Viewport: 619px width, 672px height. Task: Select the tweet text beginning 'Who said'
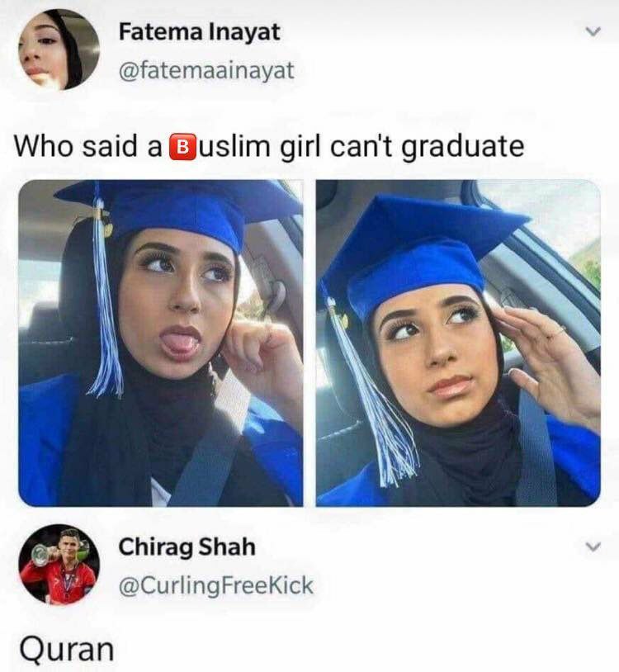(269, 147)
